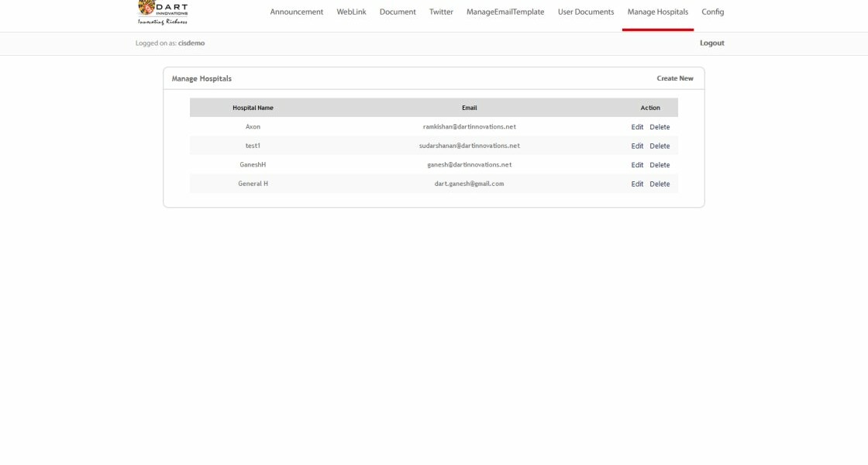
Task: Open ManageEmailTemplate in navigation
Action: tap(505, 12)
